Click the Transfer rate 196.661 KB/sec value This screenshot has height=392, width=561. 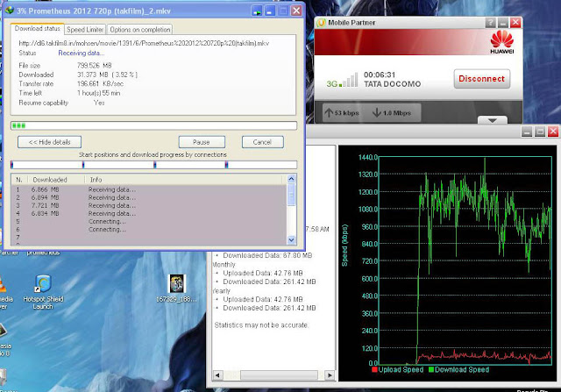[x=101, y=84]
